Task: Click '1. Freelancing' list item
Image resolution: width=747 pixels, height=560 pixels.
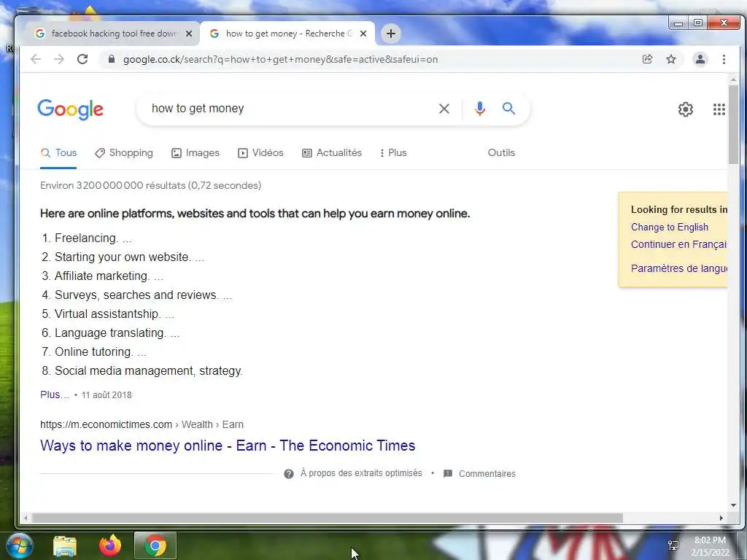Action: 86,238
